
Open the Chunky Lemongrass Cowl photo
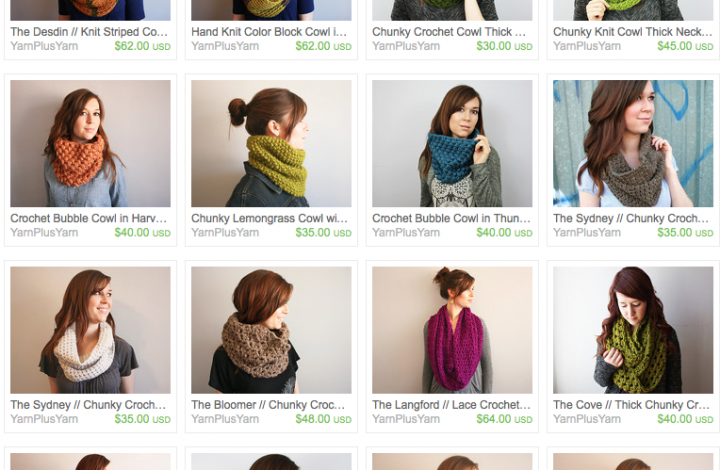(x=271, y=143)
